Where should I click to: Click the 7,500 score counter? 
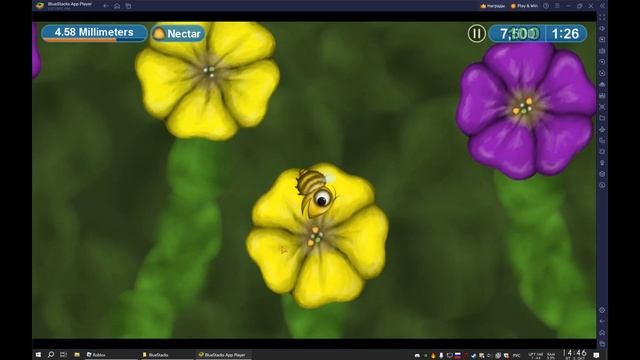click(x=519, y=33)
